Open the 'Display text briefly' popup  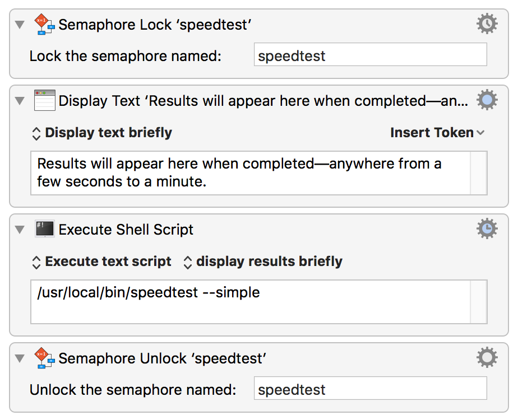102,133
